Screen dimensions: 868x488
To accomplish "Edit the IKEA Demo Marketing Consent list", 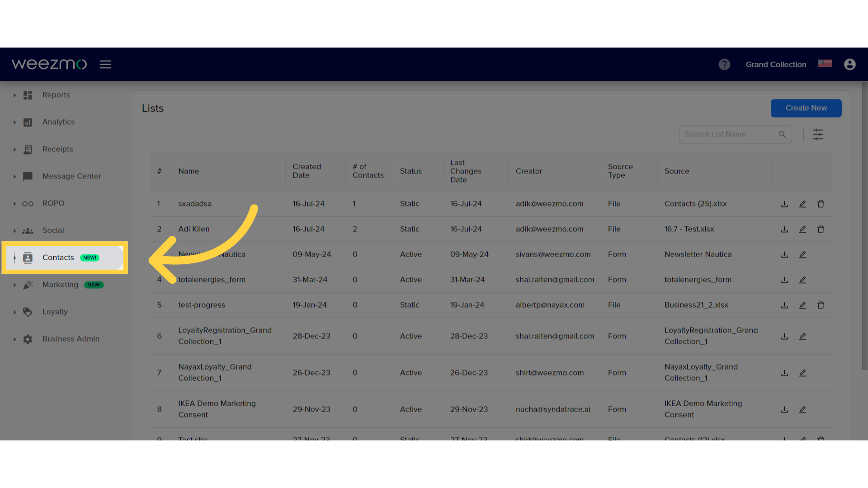I will 802,409.
